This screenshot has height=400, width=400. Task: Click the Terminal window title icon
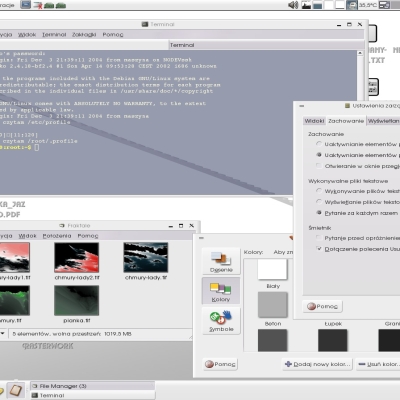pos(145,24)
